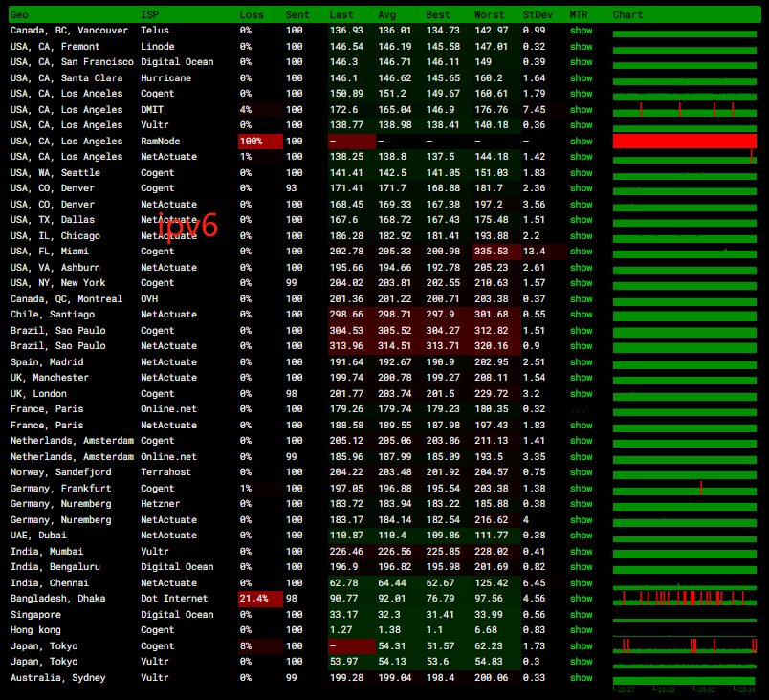
Task: Click the 8% loss cell for Tokyo Cogent
Action: pos(260,646)
